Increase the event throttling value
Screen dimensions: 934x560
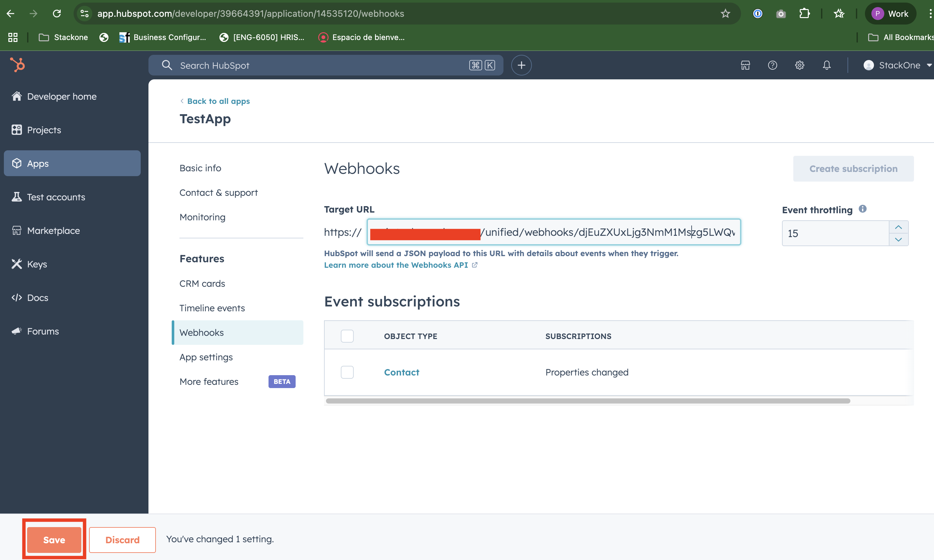pos(898,227)
